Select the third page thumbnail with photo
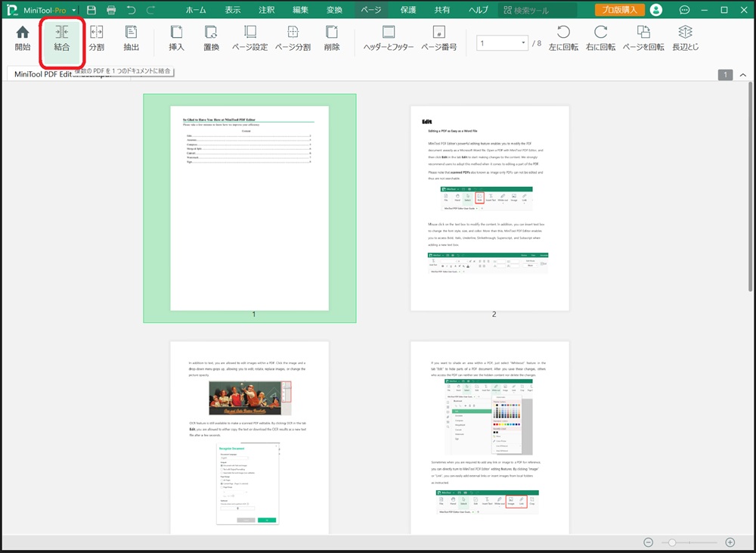The width and height of the screenshot is (756, 553). pos(249,437)
